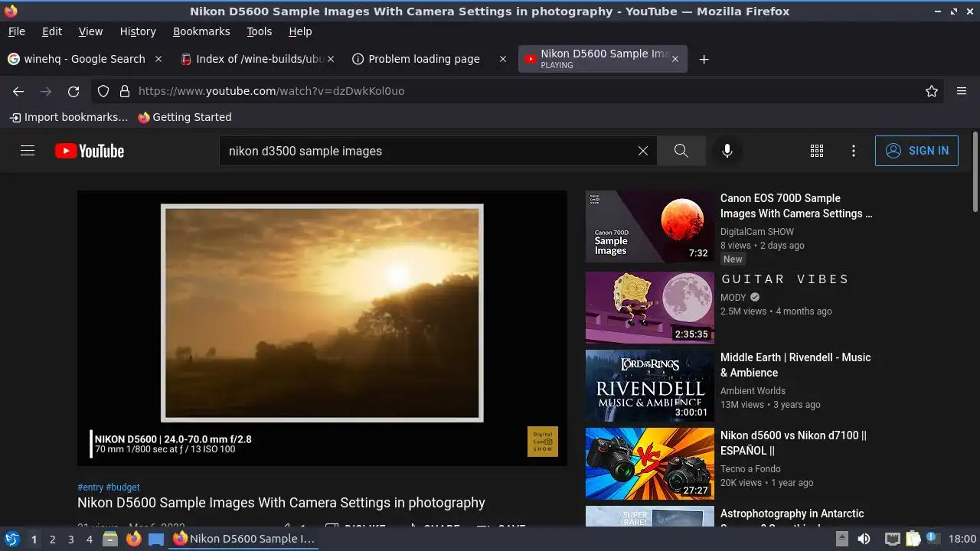The width and height of the screenshot is (980, 551).
Task: Open the Help menu
Action: click(x=300, y=31)
